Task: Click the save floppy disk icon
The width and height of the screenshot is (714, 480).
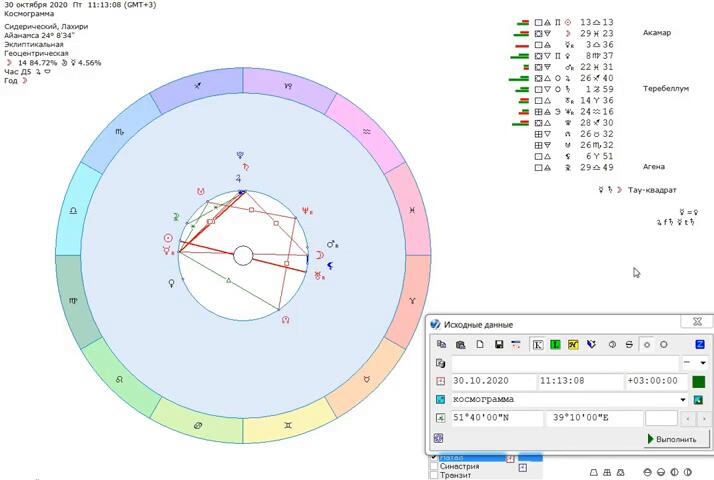Action: (498, 344)
